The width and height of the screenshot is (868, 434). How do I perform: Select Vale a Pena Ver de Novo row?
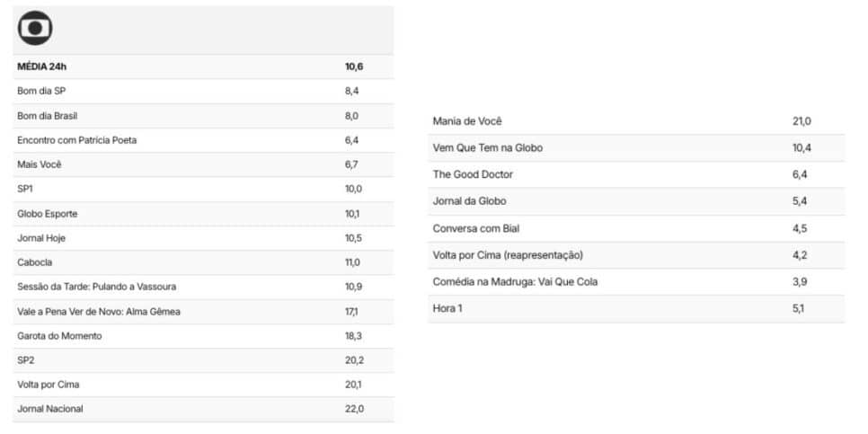203,311
